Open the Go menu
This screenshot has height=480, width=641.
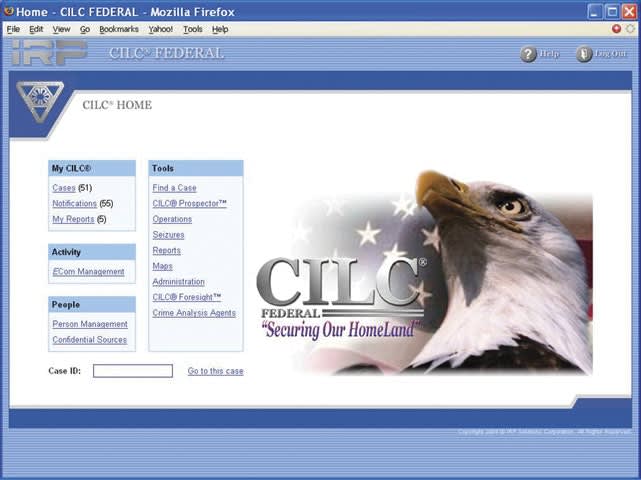tap(85, 29)
